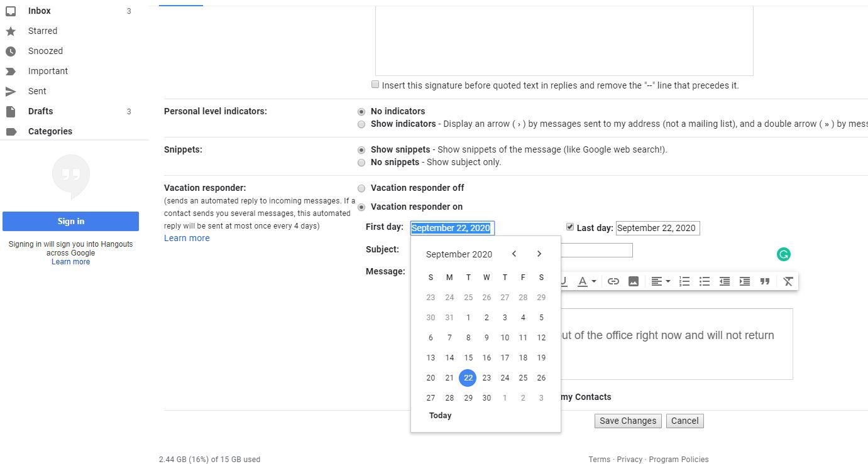Pick September 30 in the calendar
Image resolution: width=868 pixels, height=464 pixels.
pyautogui.click(x=486, y=398)
